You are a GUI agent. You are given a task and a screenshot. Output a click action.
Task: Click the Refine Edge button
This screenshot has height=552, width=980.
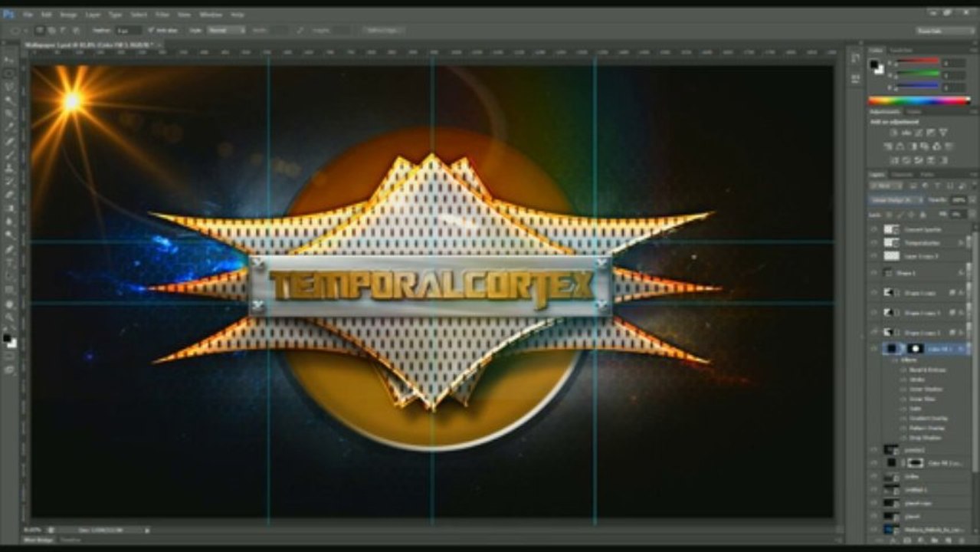(383, 30)
